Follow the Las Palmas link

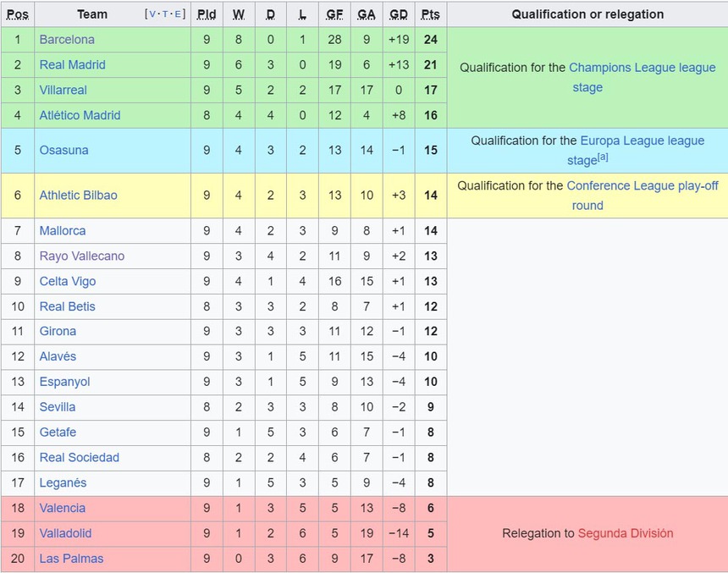pos(71,559)
